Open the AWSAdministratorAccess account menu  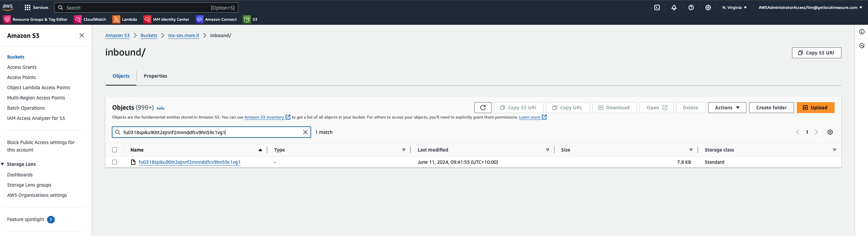coord(810,7)
